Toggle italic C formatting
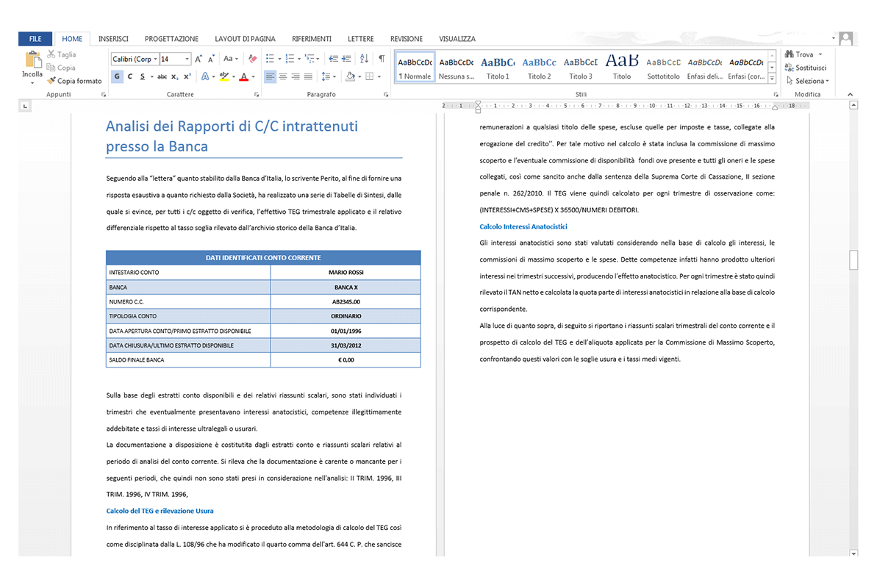The image size is (877, 588). (x=130, y=76)
